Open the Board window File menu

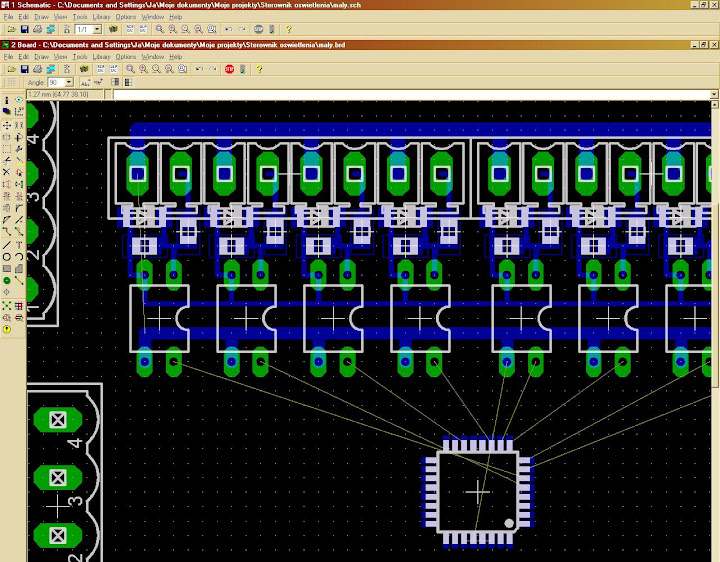(8, 56)
